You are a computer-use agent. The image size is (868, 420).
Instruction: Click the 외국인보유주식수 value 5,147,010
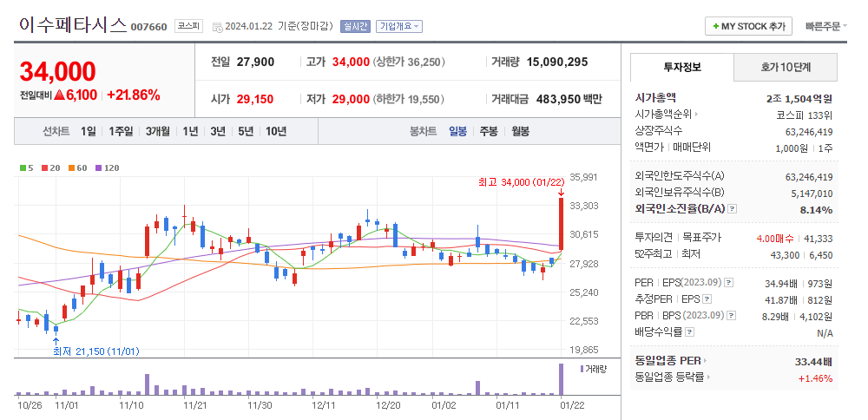pyautogui.click(x=812, y=194)
